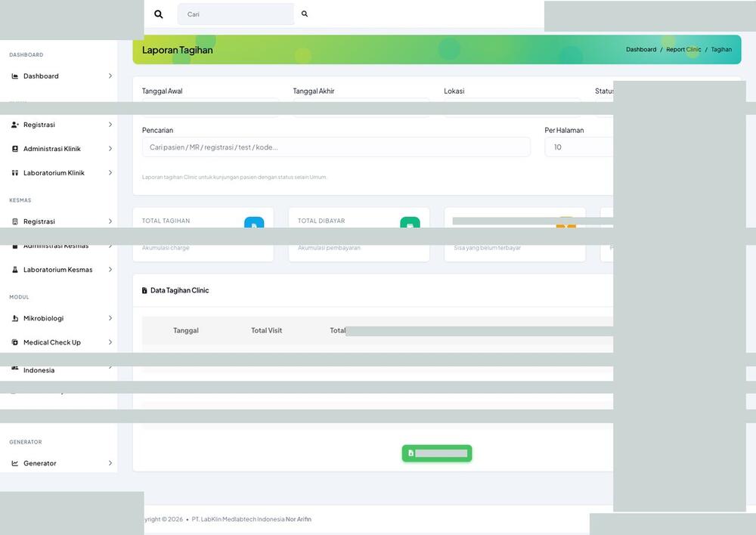Click the Tagihan breadcrumb
Image resolution: width=756 pixels, height=535 pixels.
click(x=721, y=50)
